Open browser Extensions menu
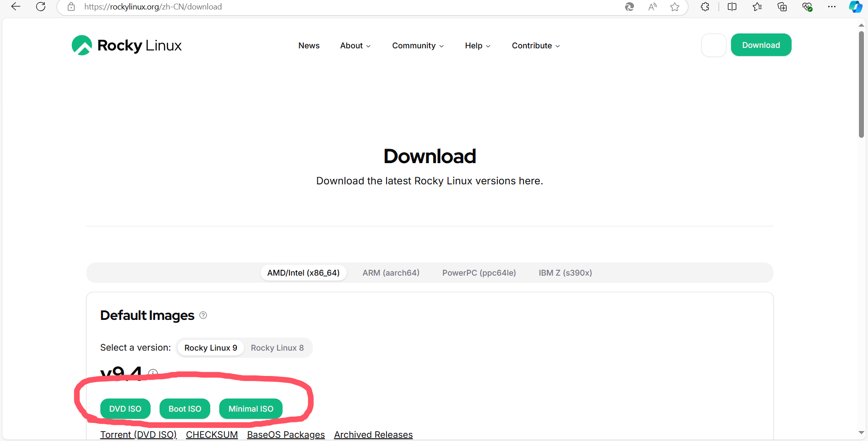The width and height of the screenshot is (868, 441). tap(705, 7)
